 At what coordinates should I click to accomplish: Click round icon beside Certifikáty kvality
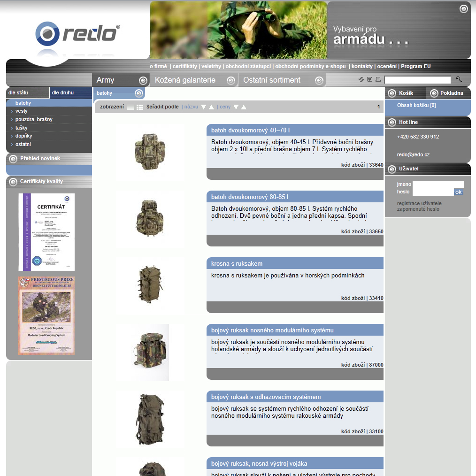tap(13, 182)
